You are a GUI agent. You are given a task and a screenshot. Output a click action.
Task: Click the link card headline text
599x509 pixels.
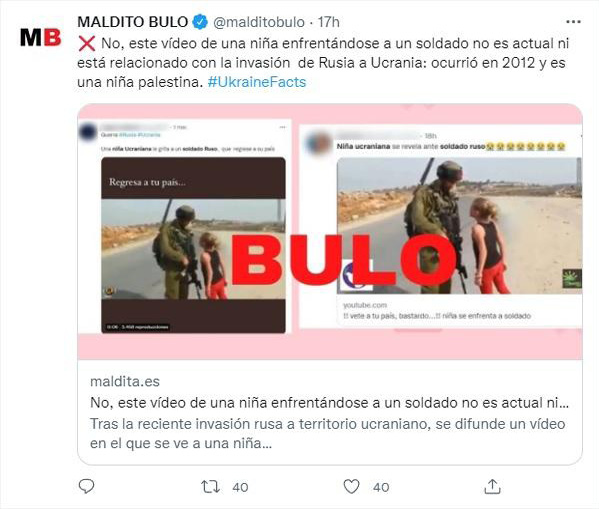[x=329, y=402]
